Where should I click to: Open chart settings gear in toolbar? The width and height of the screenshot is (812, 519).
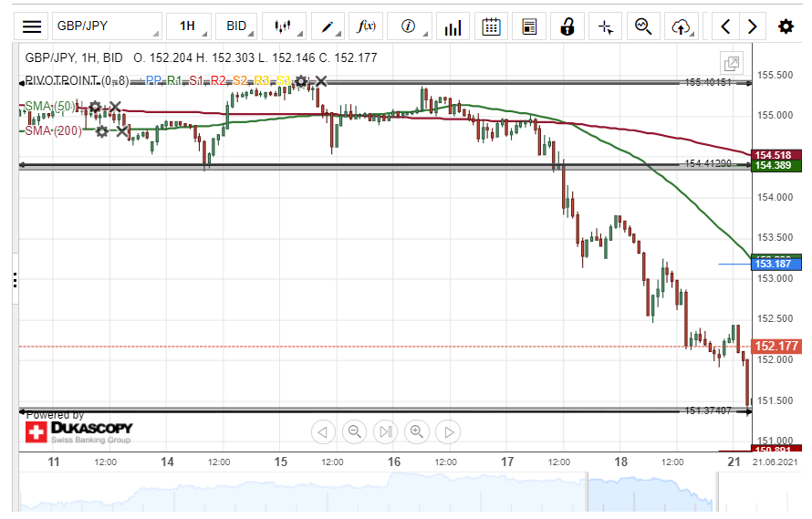pyautogui.click(x=786, y=26)
